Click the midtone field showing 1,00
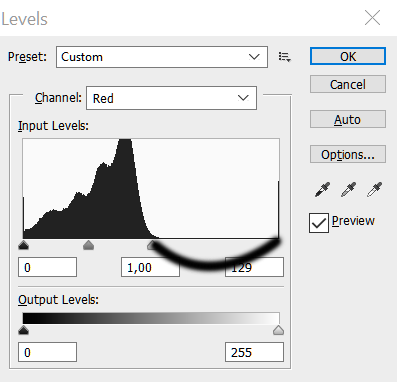The height and width of the screenshot is (382, 397). click(150, 267)
